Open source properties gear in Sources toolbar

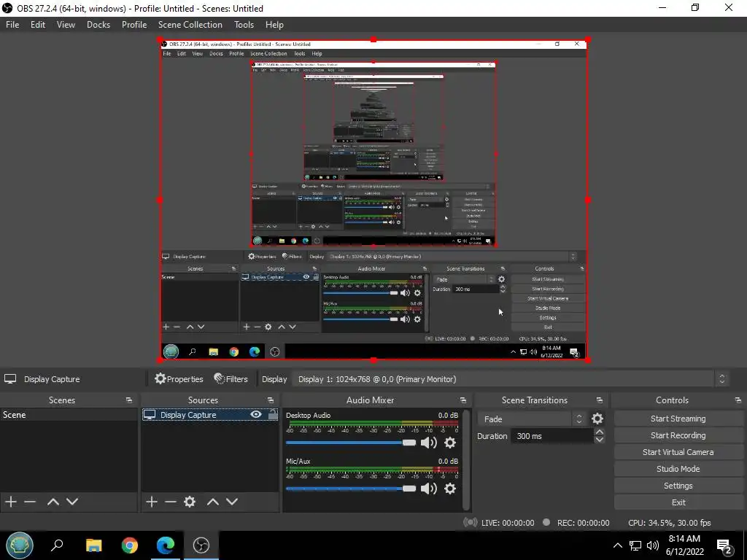pyautogui.click(x=190, y=502)
